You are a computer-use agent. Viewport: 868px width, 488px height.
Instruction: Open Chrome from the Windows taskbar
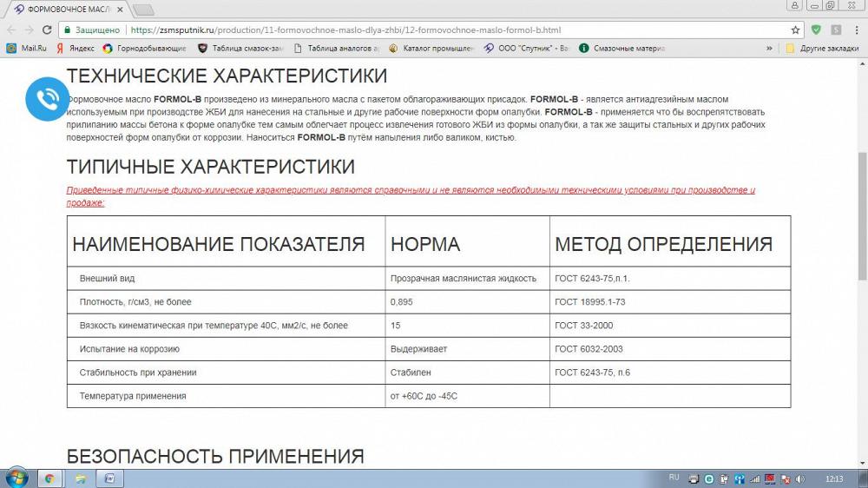point(49,478)
